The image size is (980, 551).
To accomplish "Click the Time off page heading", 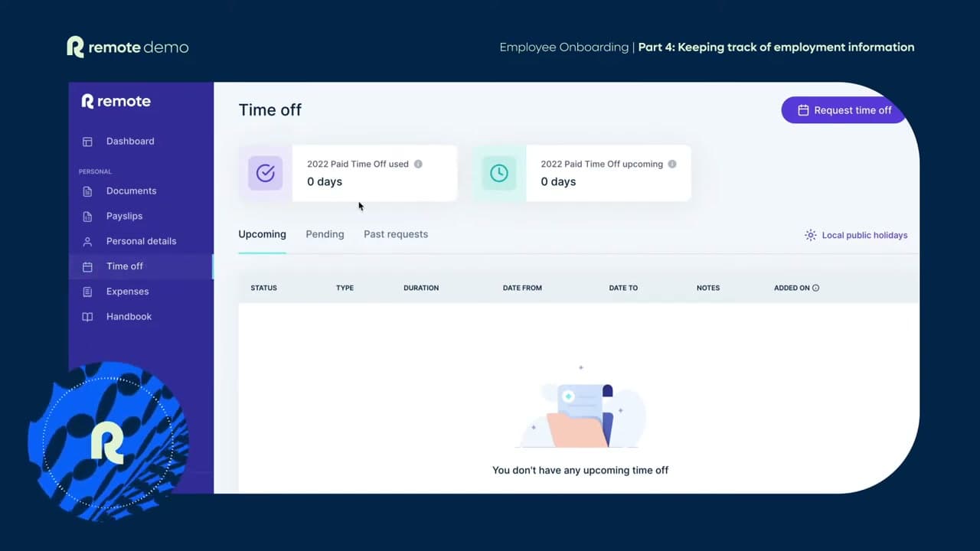I will 270,110.
